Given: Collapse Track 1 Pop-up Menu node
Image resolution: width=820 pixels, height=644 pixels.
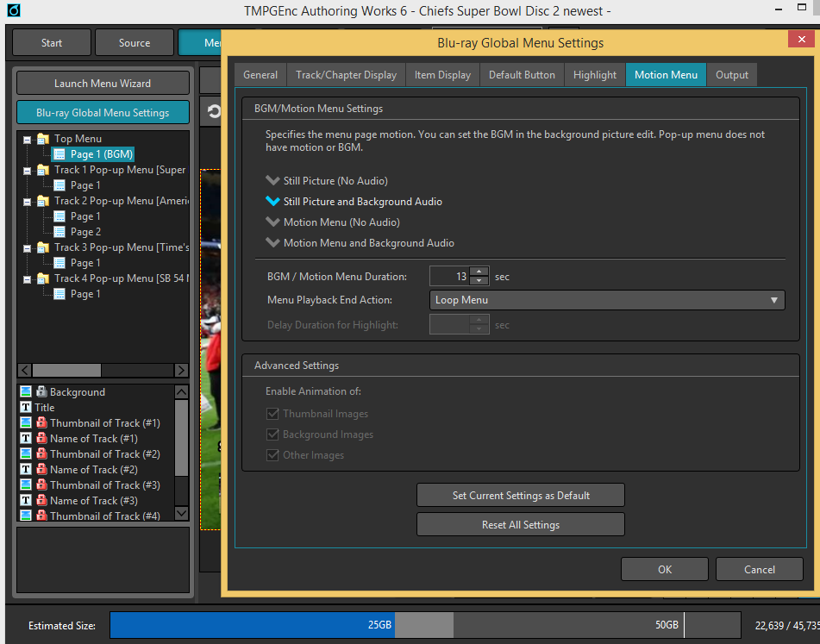Looking at the screenshot, I should pyautogui.click(x=28, y=171).
